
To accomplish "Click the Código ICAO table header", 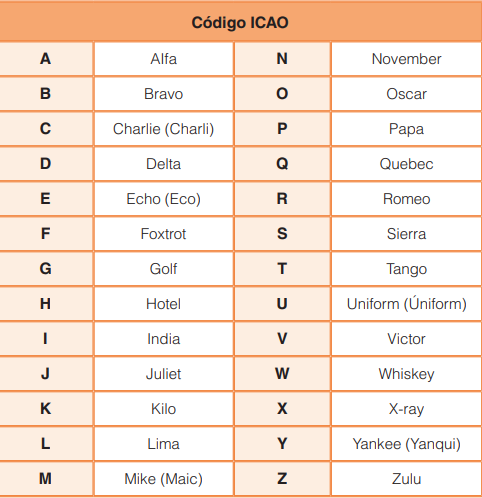I will tap(241, 21).
